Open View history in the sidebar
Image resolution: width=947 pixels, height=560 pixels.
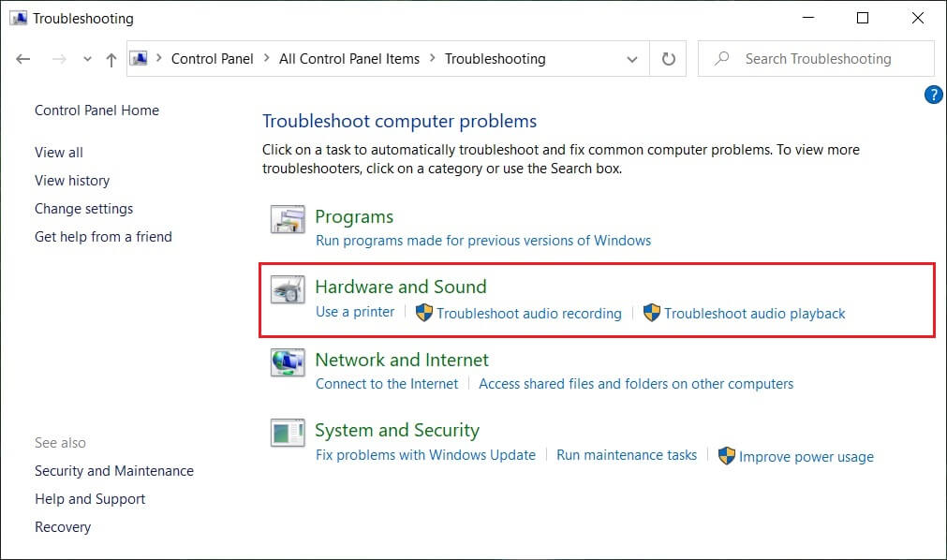click(72, 181)
